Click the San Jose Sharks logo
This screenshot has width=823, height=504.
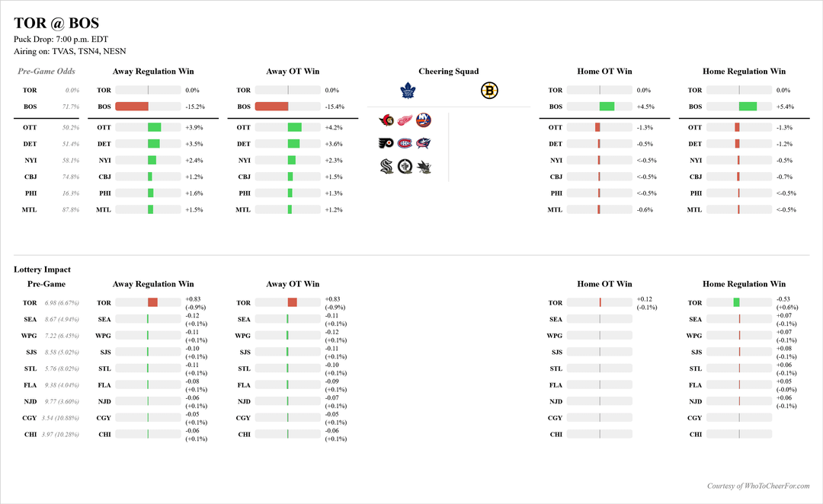[x=424, y=166]
